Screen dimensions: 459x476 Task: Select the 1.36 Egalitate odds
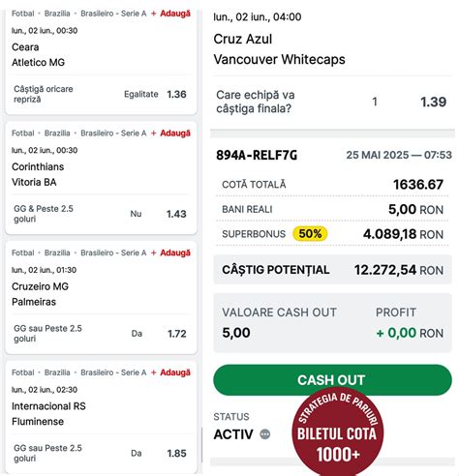point(176,95)
